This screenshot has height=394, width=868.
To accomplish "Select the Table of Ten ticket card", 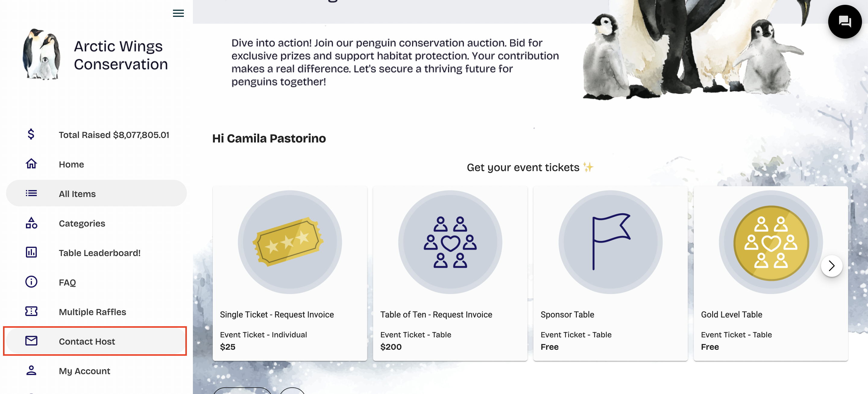I will click(450, 273).
